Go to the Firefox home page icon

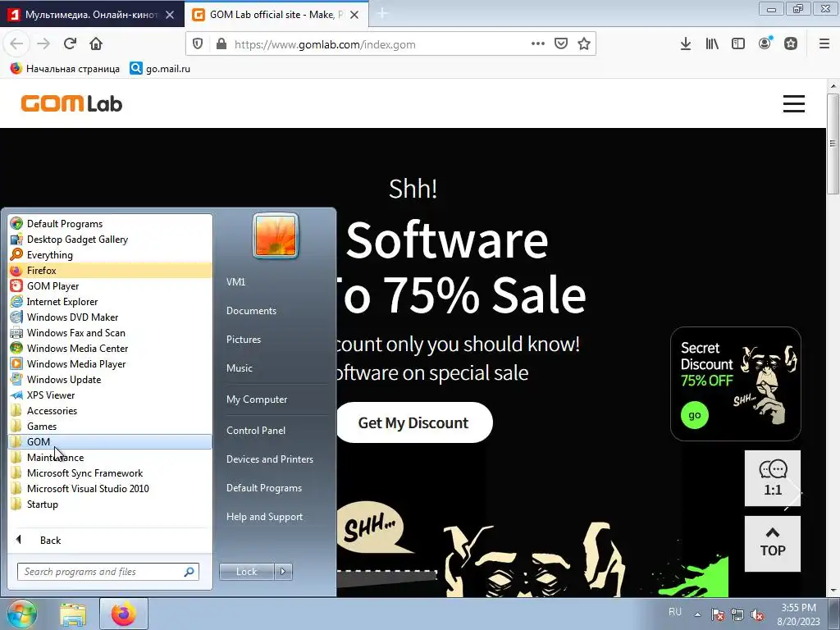(96, 44)
